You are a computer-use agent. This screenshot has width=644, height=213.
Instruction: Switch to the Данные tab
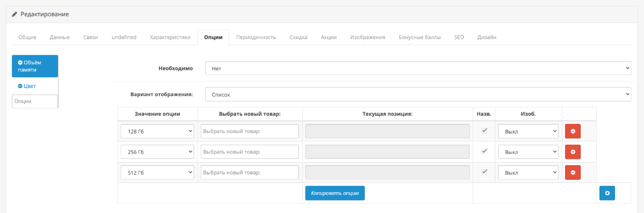60,37
